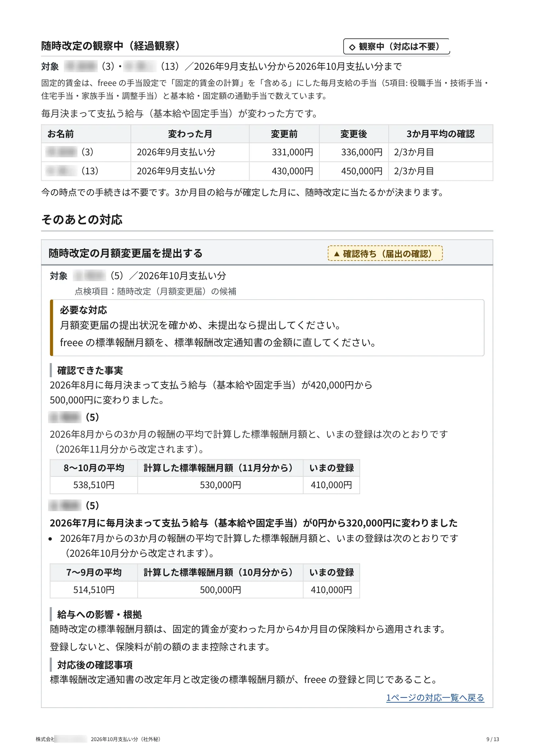The height and width of the screenshot is (756, 535).
Task: Click the 点検項目：随時改定（月額変更届）の候補 line
Action: tap(155, 291)
